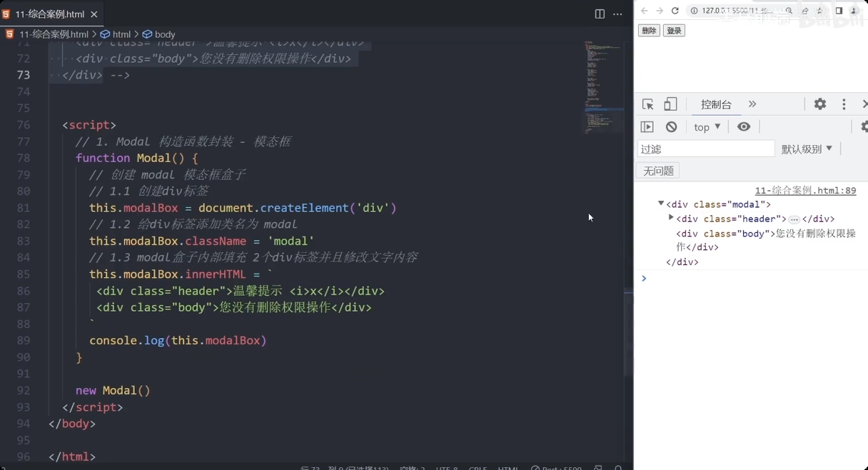
Task: Click the new Modal() line
Action: click(x=113, y=390)
